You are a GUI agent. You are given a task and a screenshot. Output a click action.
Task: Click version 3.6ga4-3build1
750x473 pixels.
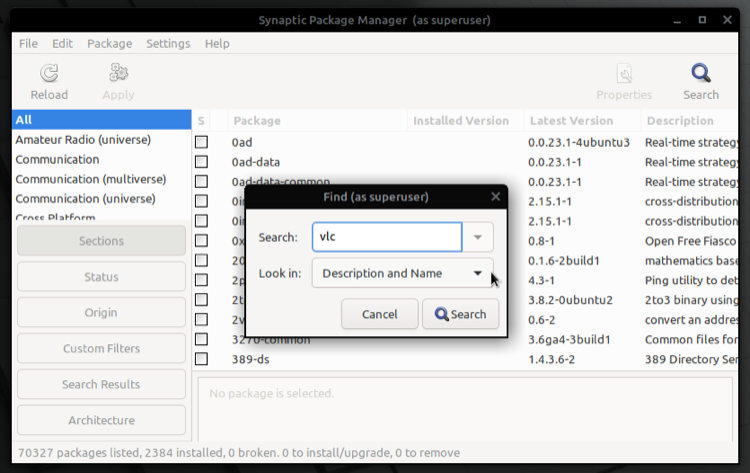[x=569, y=340]
